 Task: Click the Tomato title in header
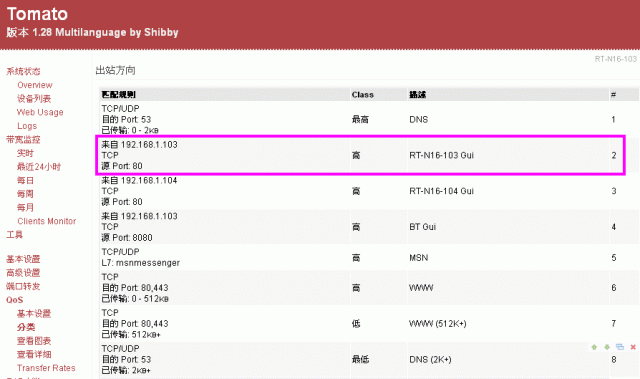click(37, 14)
